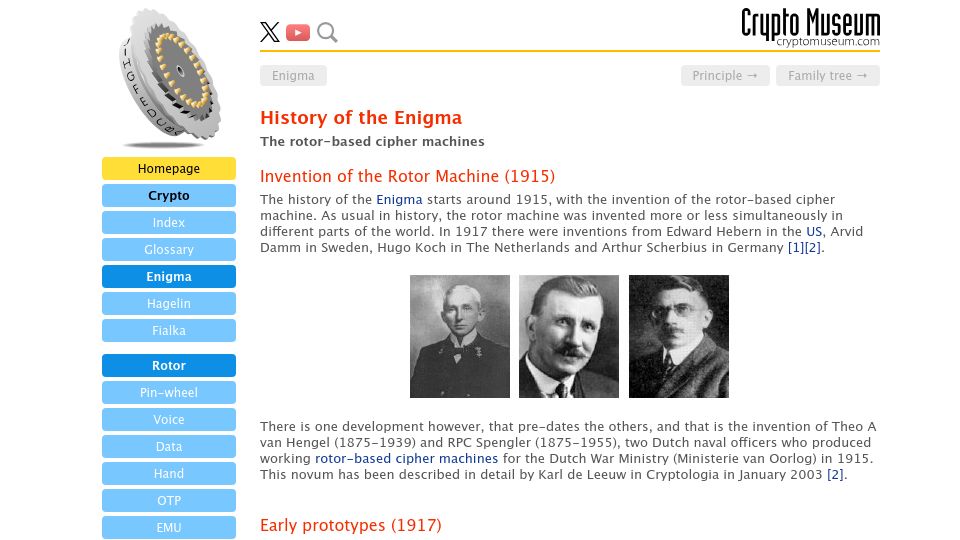Open the YouTube icon link
Image resolution: width=960 pixels, height=540 pixels.
coord(298,32)
